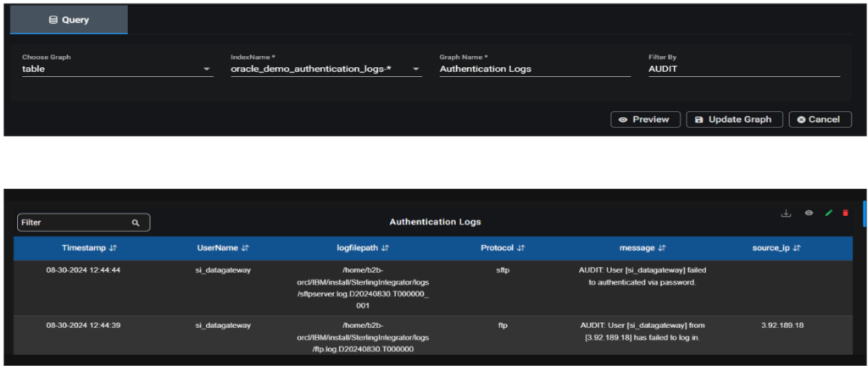Click the Update Graph button
The width and height of the screenshot is (868, 366).
[735, 119]
